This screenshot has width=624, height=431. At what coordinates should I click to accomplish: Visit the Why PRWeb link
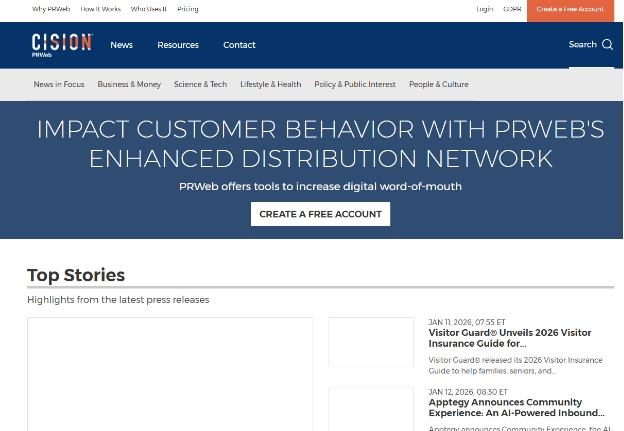[51, 9]
